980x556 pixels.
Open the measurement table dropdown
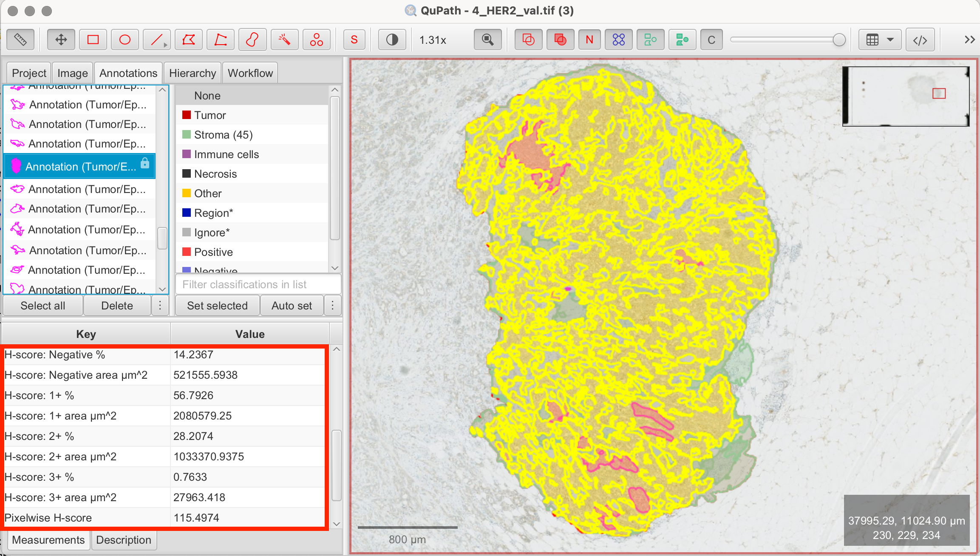coord(880,40)
